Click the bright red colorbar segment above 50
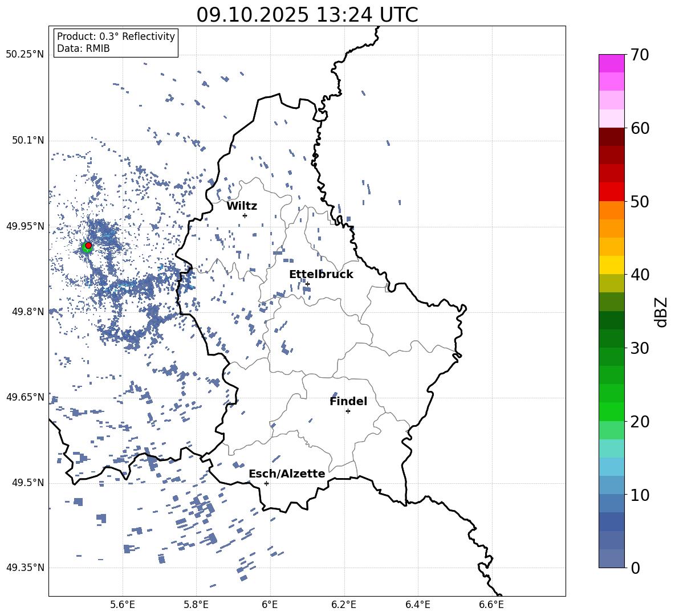Viewport: 675px width, 616px height. 611,191
